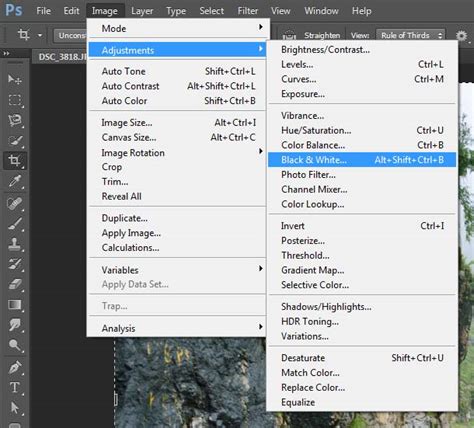
Task: Select Auto Tone command
Action: pyautogui.click(x=178, y=71)
